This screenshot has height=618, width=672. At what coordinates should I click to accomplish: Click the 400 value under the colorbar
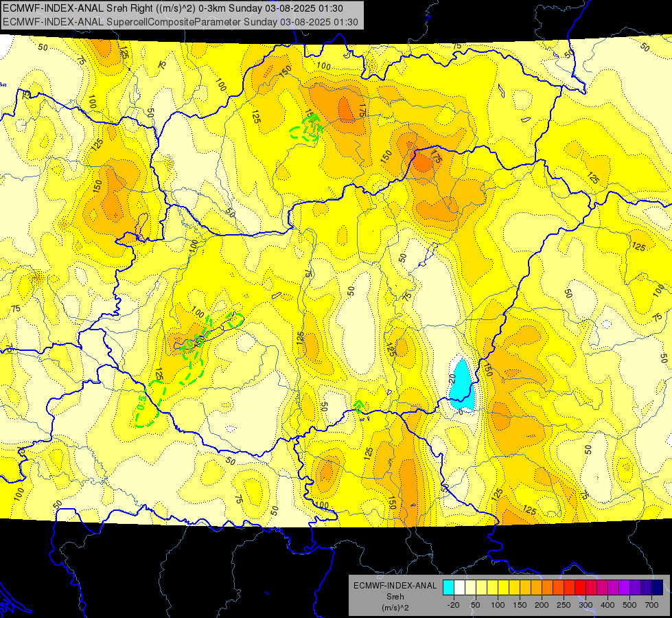pos(607,605)
